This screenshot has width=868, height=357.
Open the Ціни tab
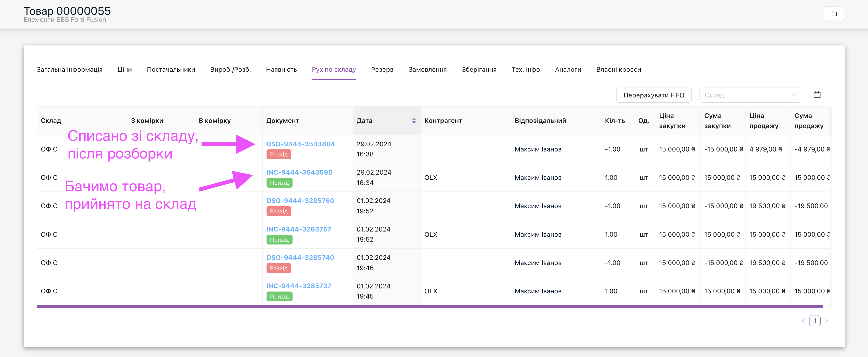[124, 69]
